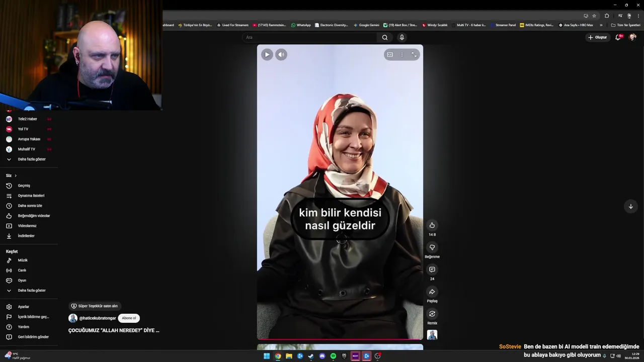Open the Streamer Panel bookmark
This screenshot has width=644, height=362.
tap(502, 25)
